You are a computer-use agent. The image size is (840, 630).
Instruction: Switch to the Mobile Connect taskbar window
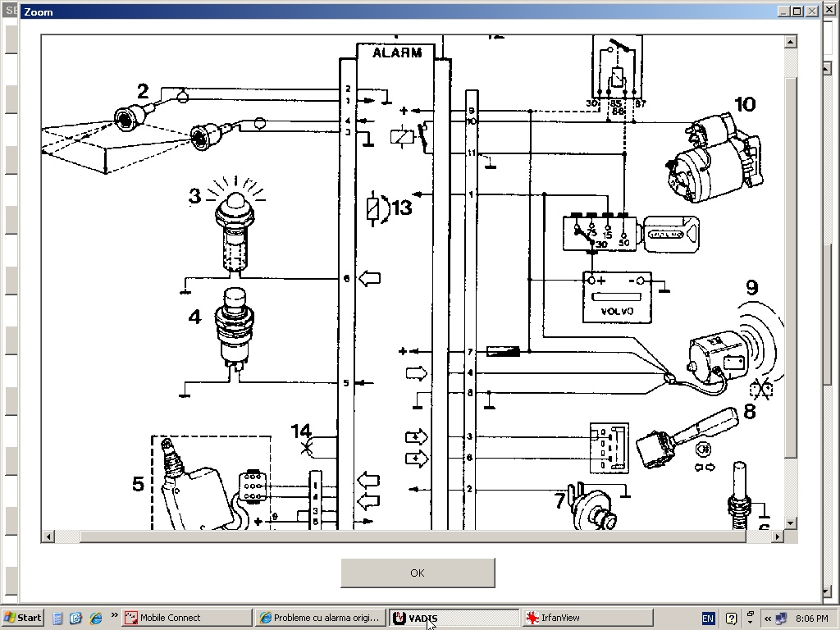click(x=187, y=618)
